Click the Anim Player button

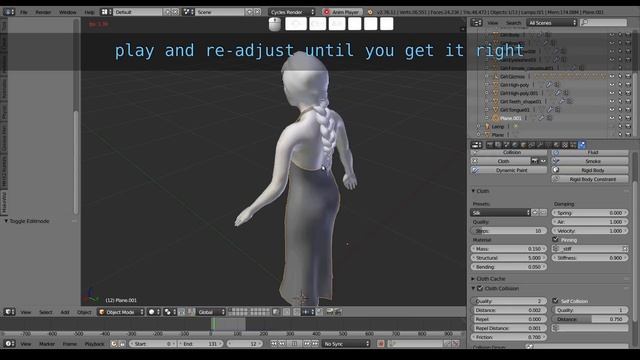click(341, 12)
